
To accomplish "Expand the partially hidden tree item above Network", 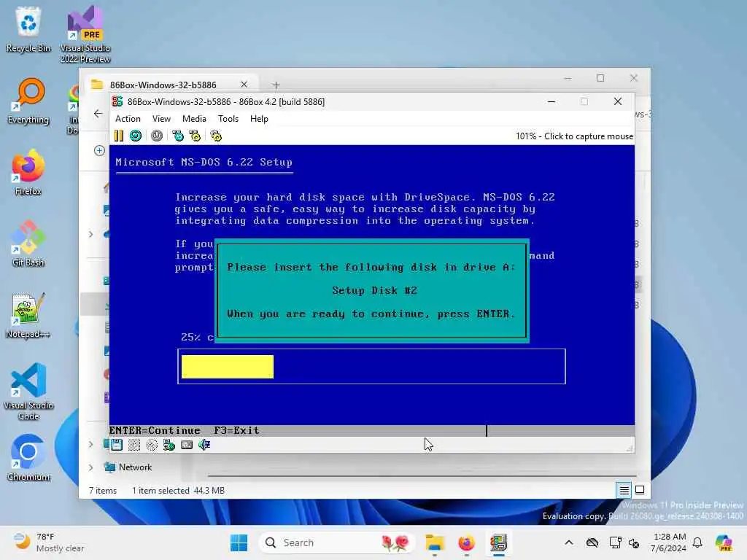I will click(90, 444).
